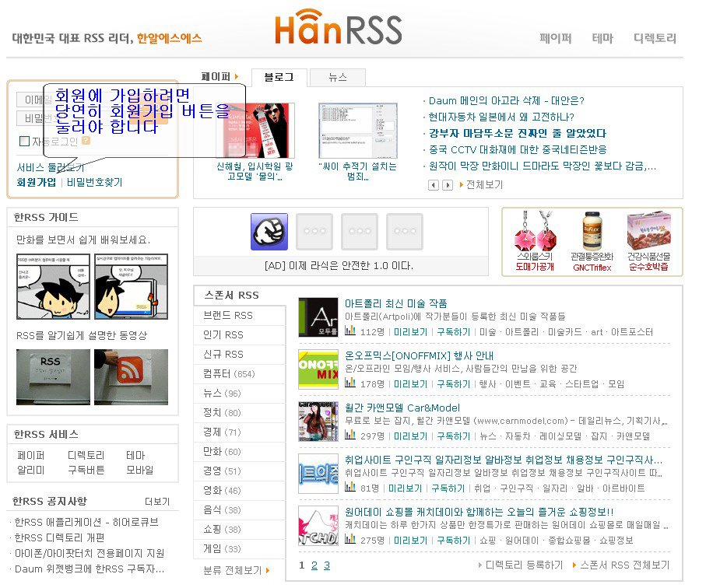Open headline 현대자동차 일본에서 왜 고전하나?
Screen dimensions: 706x588
pos(501,117)
